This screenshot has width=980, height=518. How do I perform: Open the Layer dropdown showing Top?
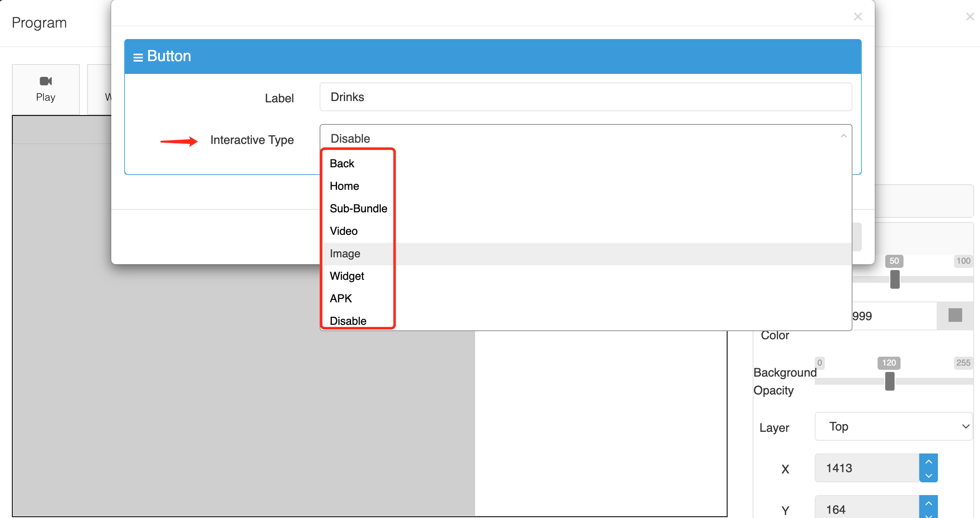tap(893, 426)
